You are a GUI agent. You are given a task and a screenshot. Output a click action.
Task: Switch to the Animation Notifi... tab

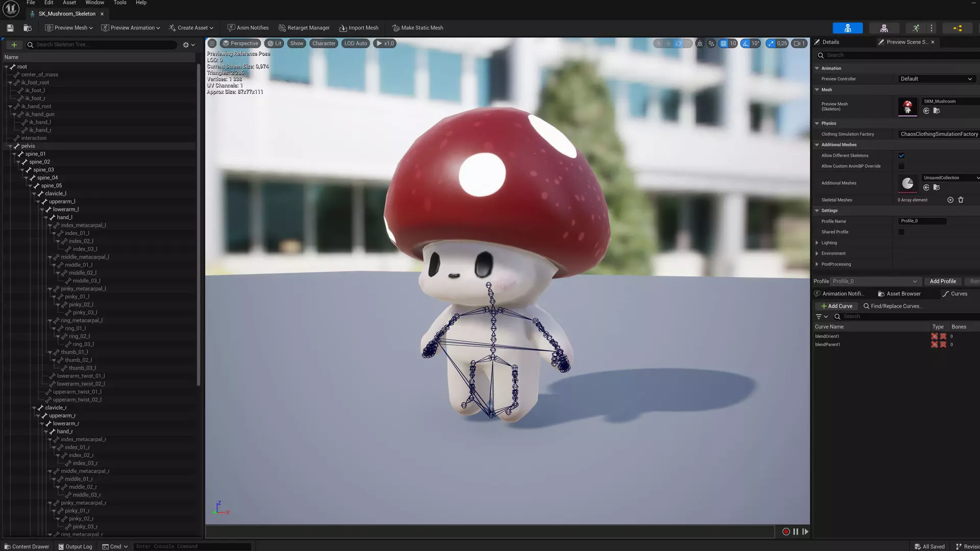pyautogui.click(x=840, y=294)
